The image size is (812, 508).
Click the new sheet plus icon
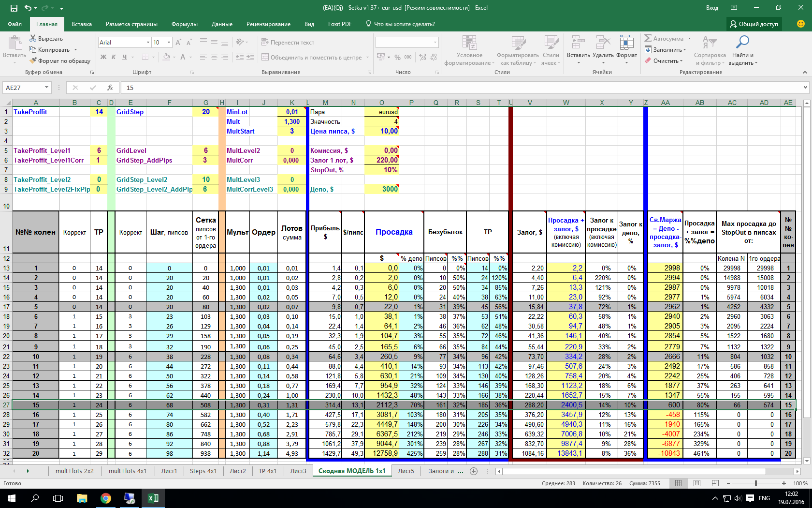[x=474, y=471]
